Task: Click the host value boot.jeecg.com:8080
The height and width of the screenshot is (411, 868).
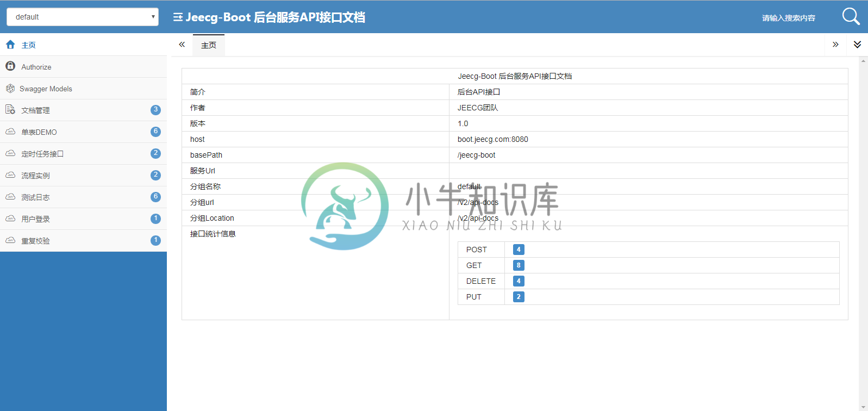Action: pyautogui.click(x=493, y=139)
